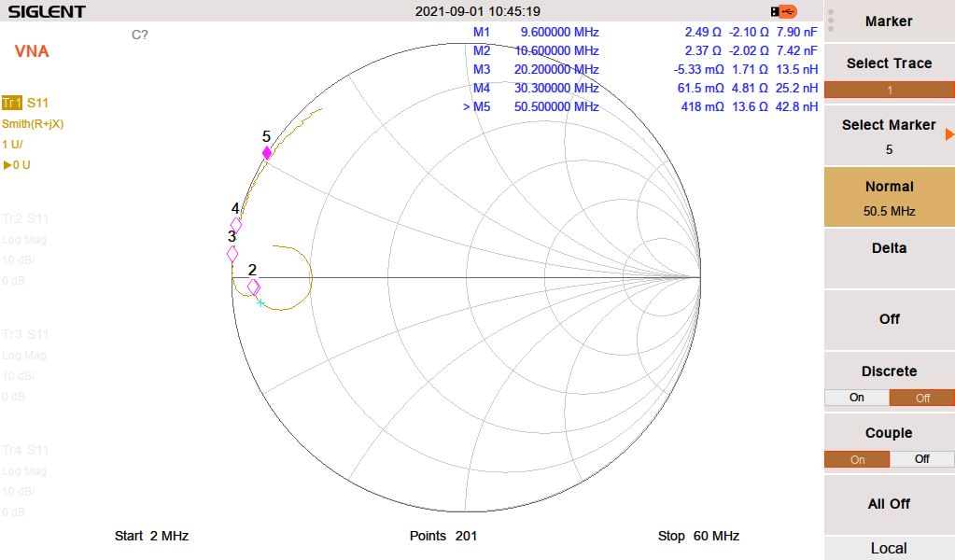
Task: Turn Discrete mode Off
Action: click(922, 398)
